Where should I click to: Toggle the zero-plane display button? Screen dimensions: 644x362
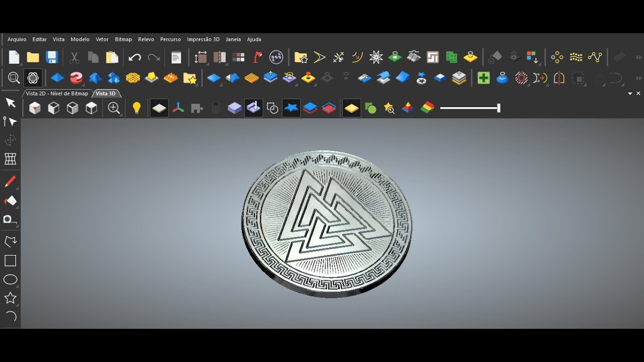click(x=159, y=108)
